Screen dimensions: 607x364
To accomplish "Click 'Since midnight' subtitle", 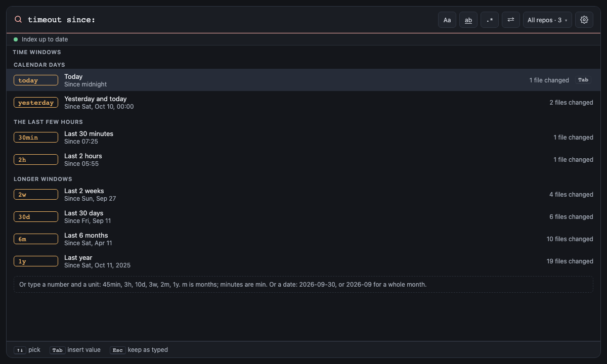I will tap(85, 84).
